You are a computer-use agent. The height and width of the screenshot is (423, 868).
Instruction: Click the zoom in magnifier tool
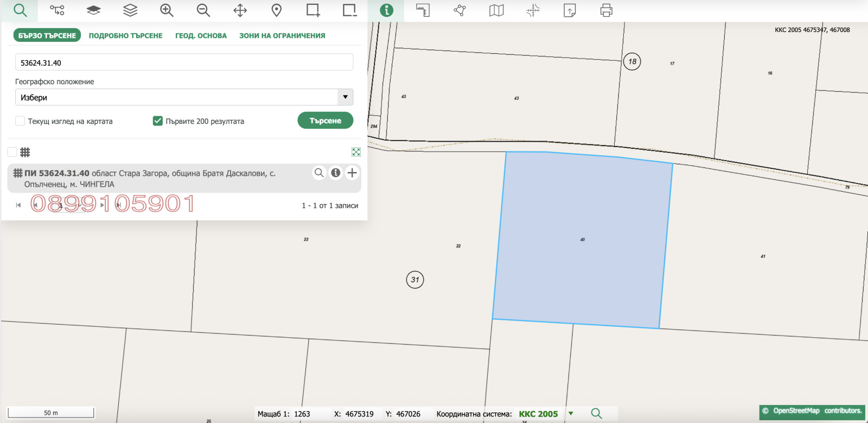coord(167,10)
